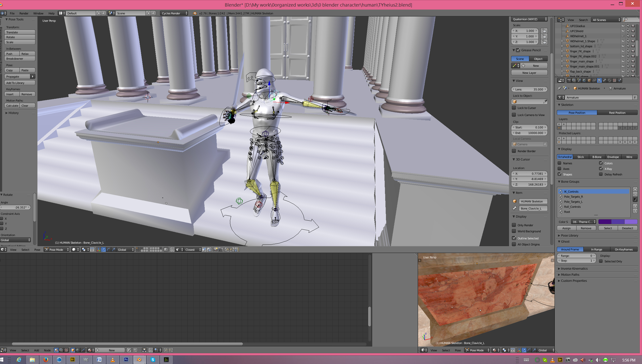Enable the Names display checkbox
This screenshot has height=364, width=642.
pos(560,163)
